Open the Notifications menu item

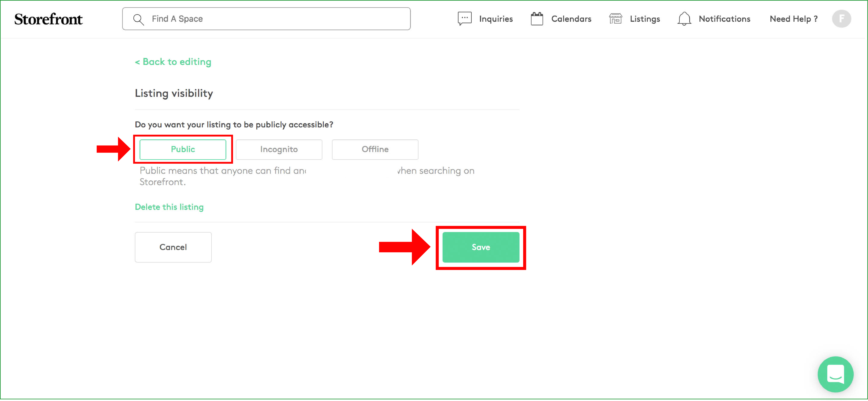tap(724, 19)
